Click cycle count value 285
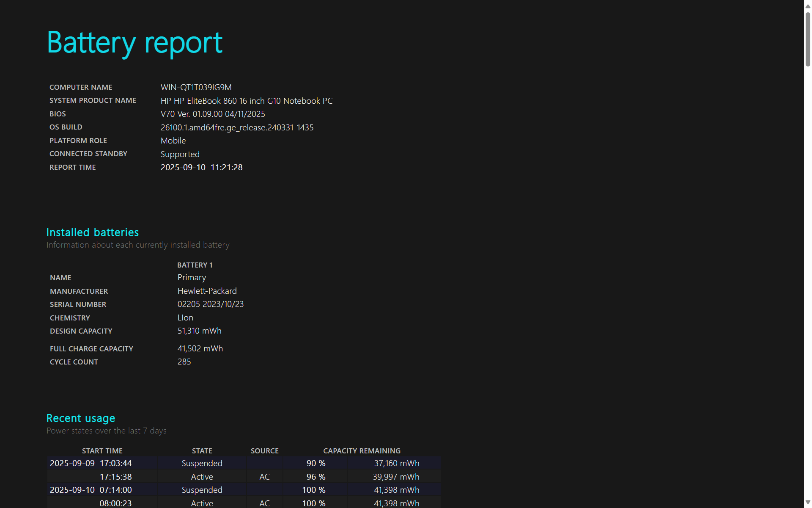The image size is (812, 508). [x=184, y=362]
